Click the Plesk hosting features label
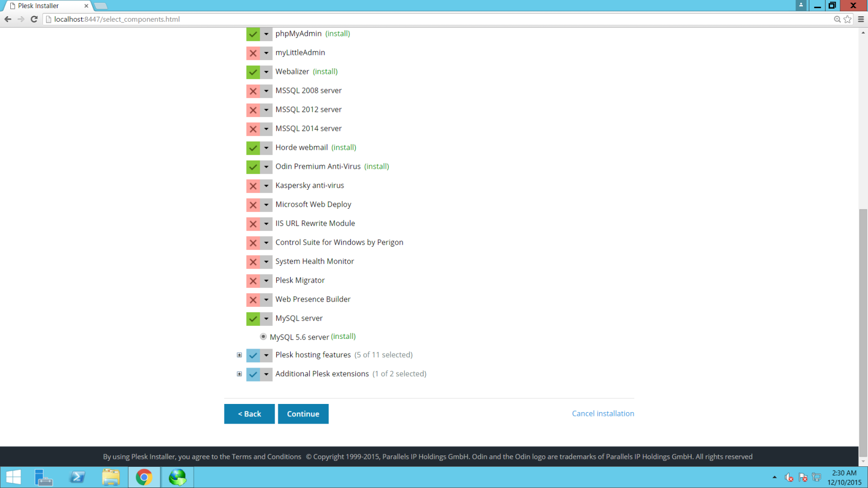The image size is (868, 488). (313, 355)
